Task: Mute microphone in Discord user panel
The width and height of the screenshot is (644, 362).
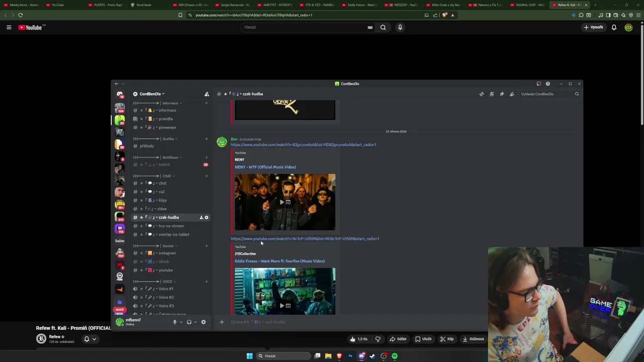Action: [175, 322]
